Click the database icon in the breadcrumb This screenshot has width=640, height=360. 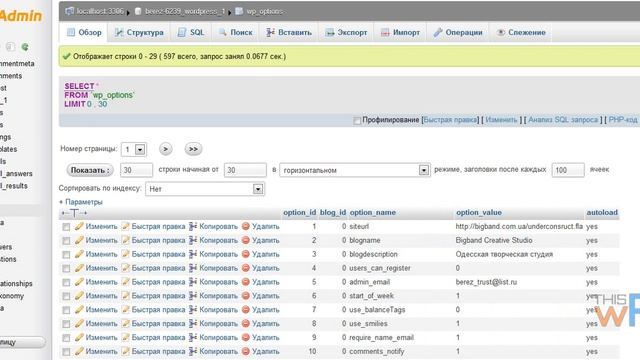tap(138, 11)
